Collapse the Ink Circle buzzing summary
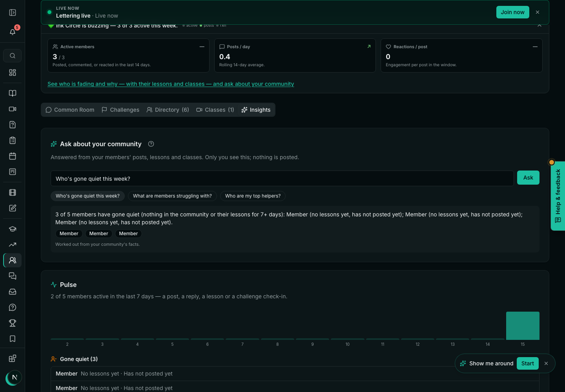 tap(539, 25)
